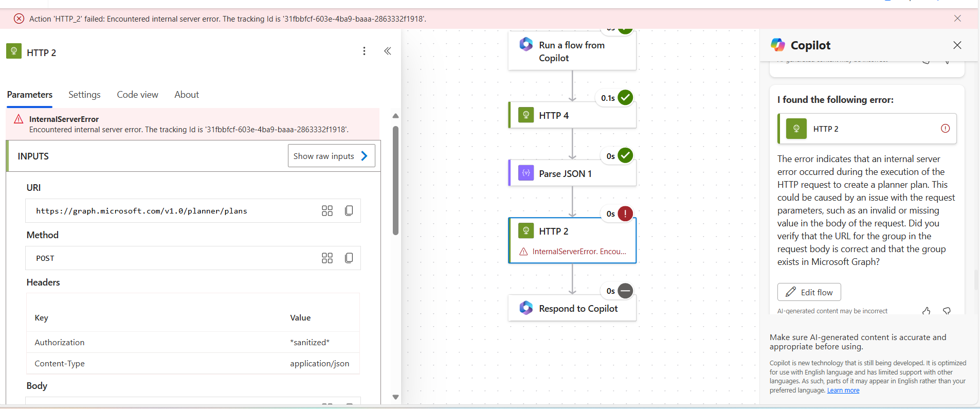Select the Run a flow from Copilot node
980x409 pixels.
(572, 51)
